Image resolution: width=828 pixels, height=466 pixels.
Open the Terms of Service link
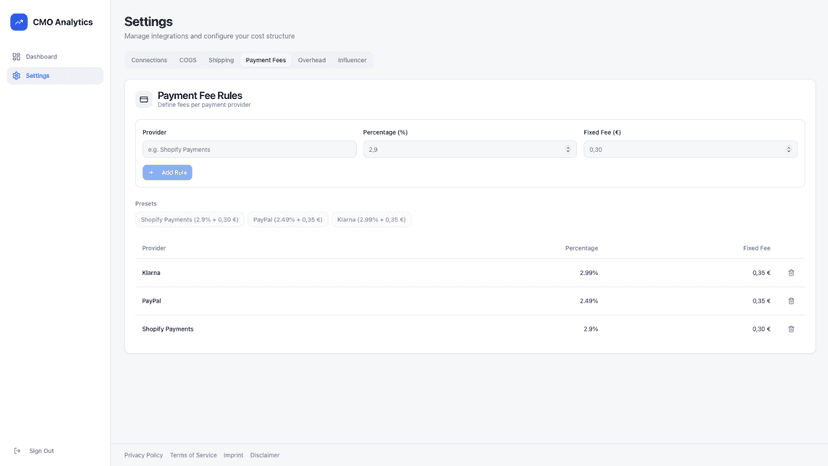(193, 455)
